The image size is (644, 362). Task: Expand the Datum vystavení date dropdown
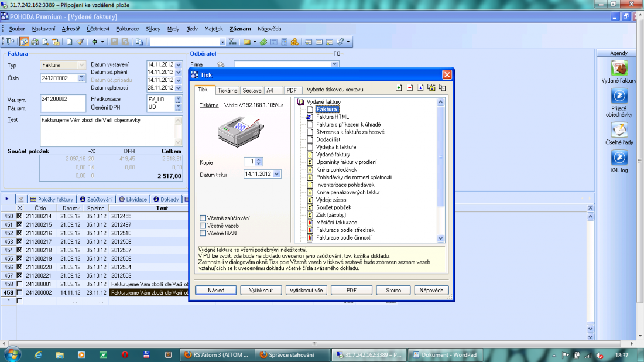[x=179, y=64]
